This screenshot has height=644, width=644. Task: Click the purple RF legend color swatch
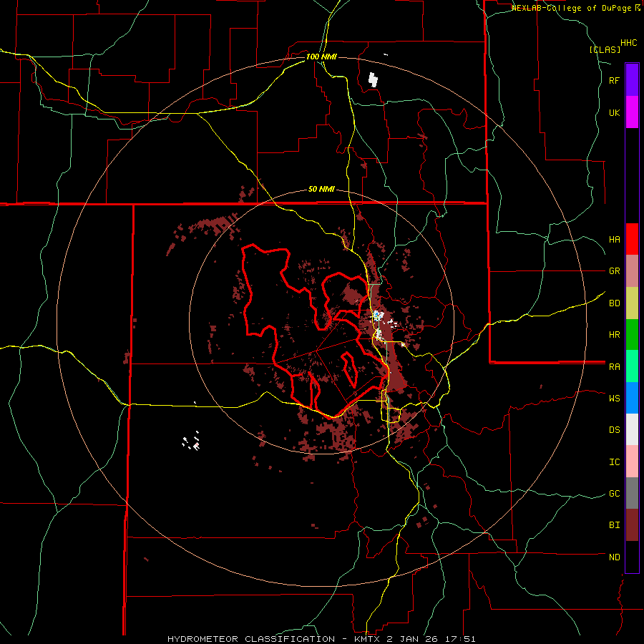tap(632, 80)
